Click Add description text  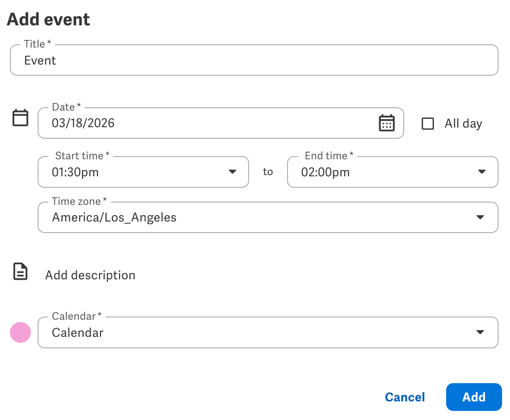(90, 275)
